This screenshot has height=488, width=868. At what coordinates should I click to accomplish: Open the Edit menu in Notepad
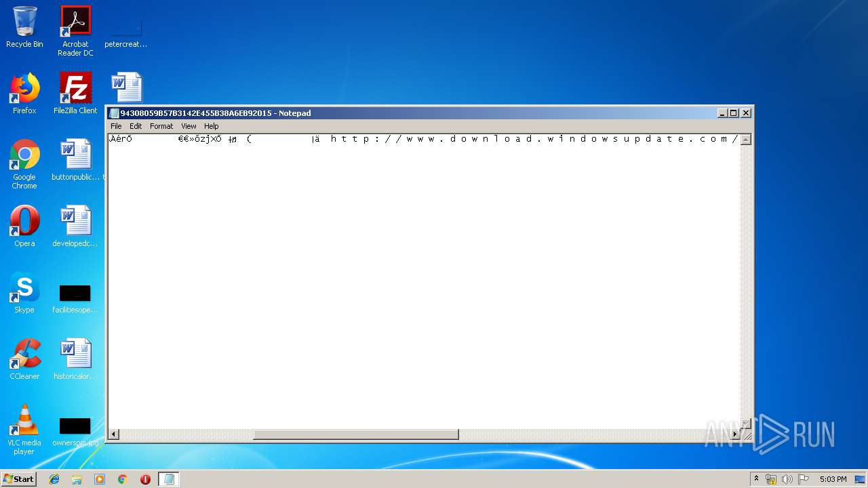coord(136,126)
